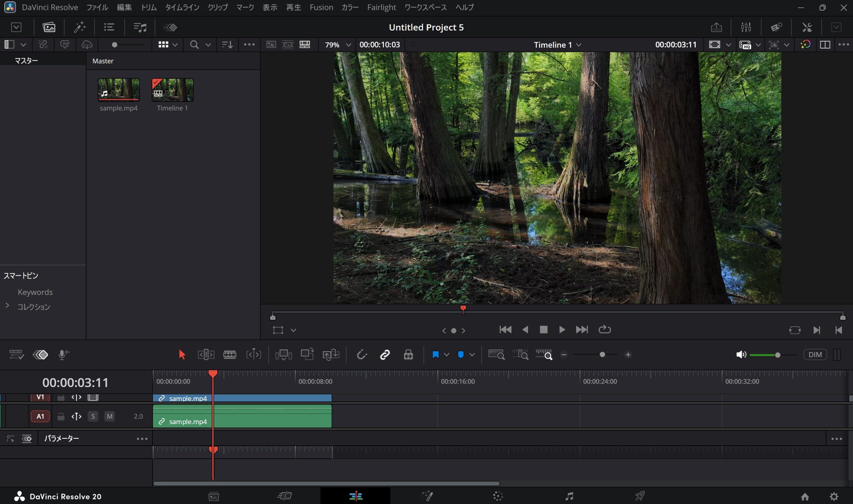Toggle the Position Lock icon

[x=408, y=354]
